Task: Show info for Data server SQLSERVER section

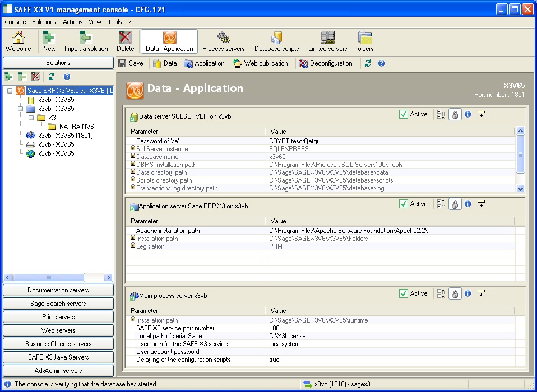Action: [x=468, y=114]
